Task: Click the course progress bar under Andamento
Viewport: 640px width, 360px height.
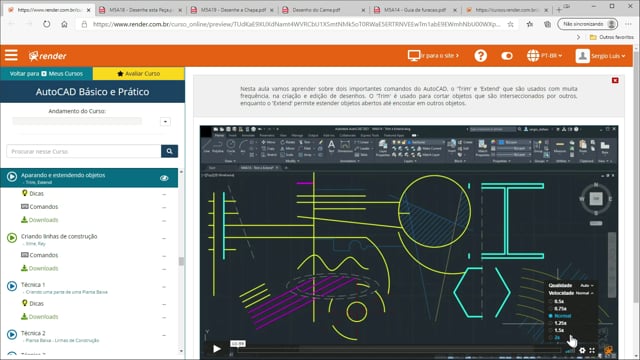Action: pos(77,121)
